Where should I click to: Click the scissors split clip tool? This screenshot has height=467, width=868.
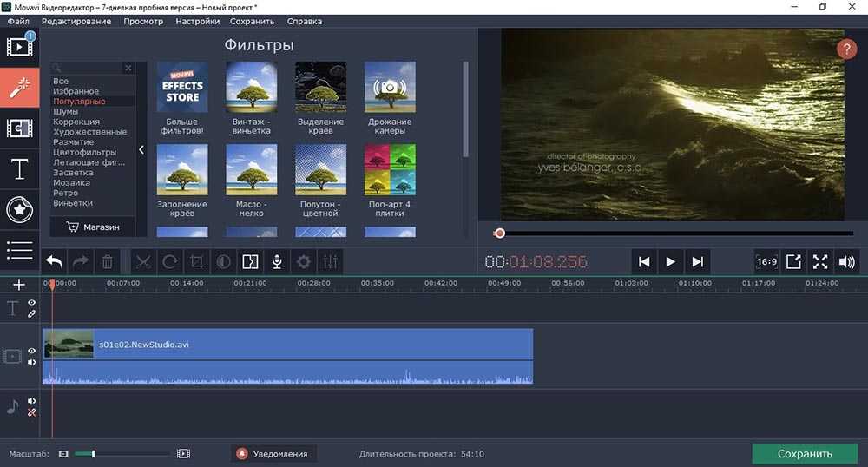[143, 261]
